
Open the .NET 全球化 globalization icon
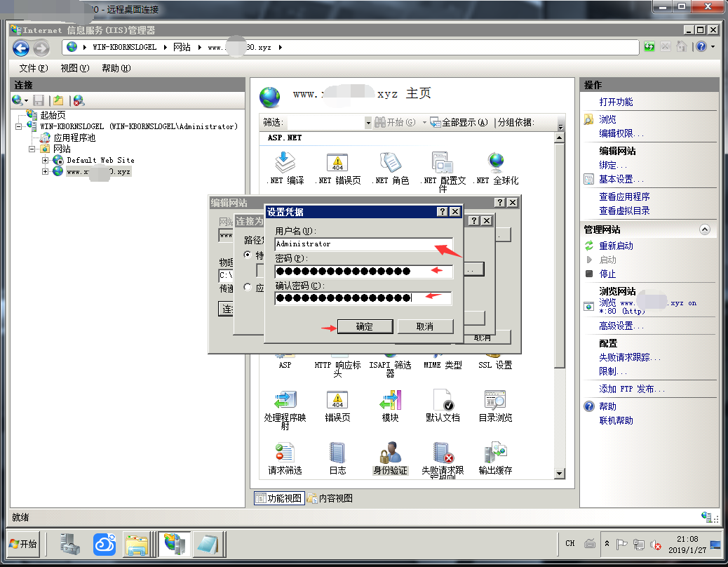[496, 164]
